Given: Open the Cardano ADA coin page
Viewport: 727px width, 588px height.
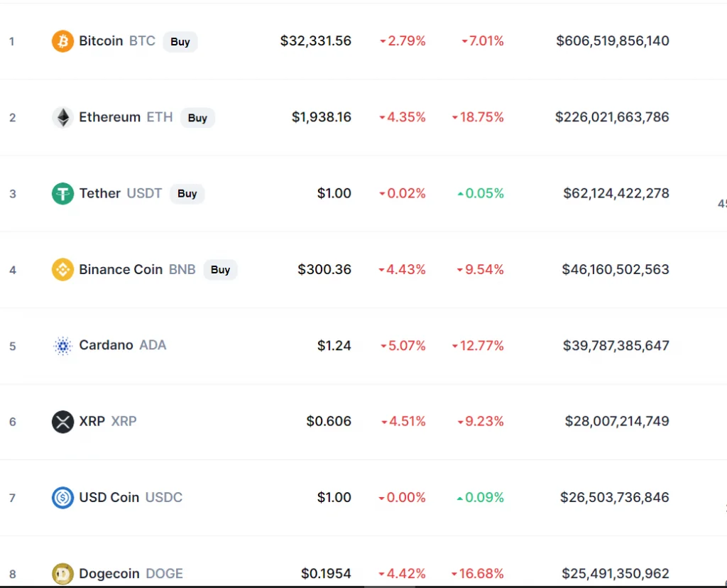Looking at the screenshot, I should (x=122, y=345).
